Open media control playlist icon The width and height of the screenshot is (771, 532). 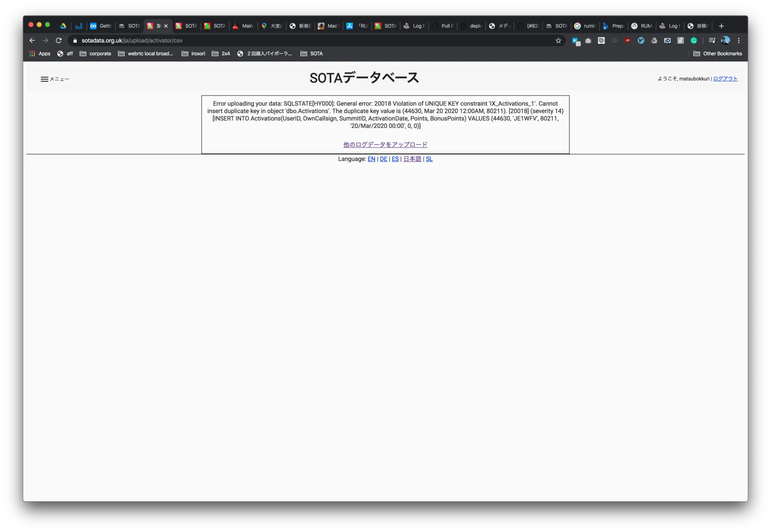pos(712,41)
